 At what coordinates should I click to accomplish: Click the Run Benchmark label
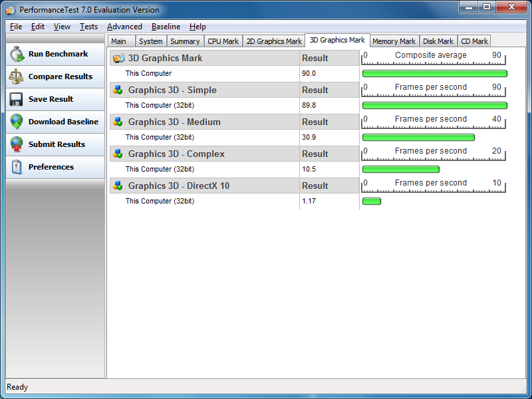click(x=58, y=54)
